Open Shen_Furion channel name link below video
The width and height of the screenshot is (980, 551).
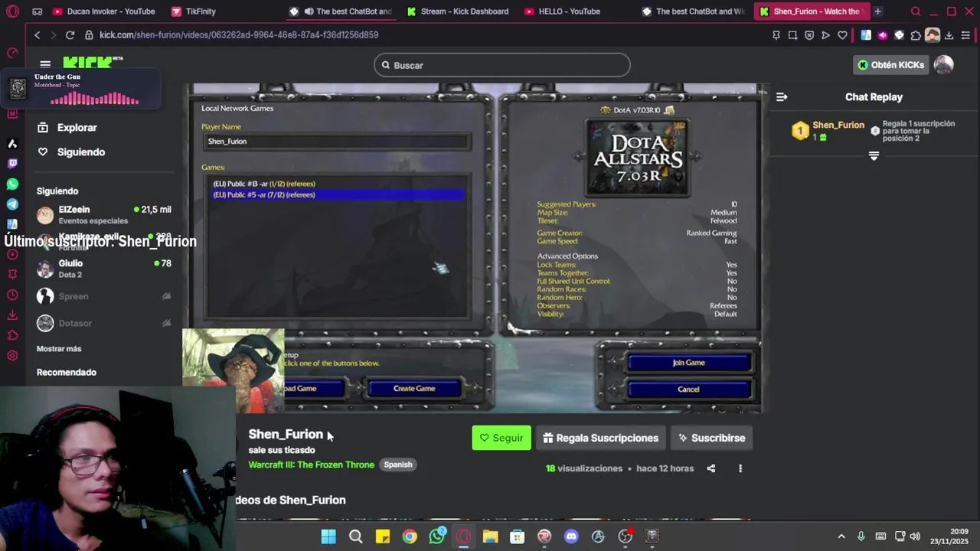(x=286, y=434)
